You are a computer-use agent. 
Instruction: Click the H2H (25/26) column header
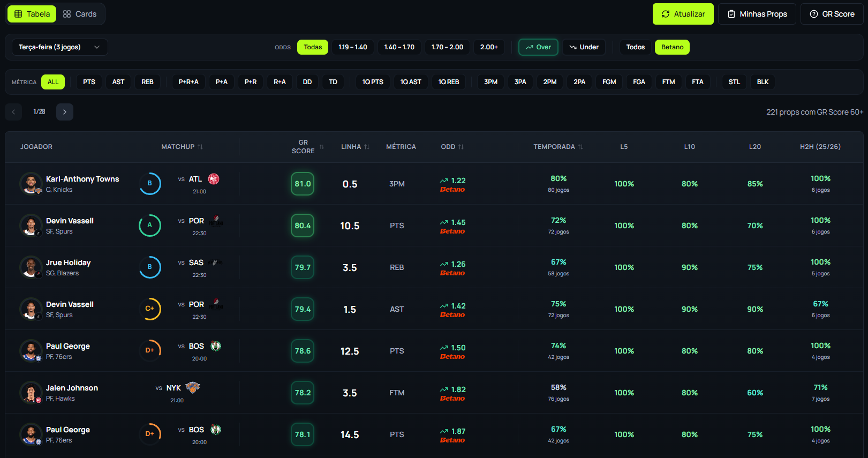pyautogui.click(x=820, y=147)
